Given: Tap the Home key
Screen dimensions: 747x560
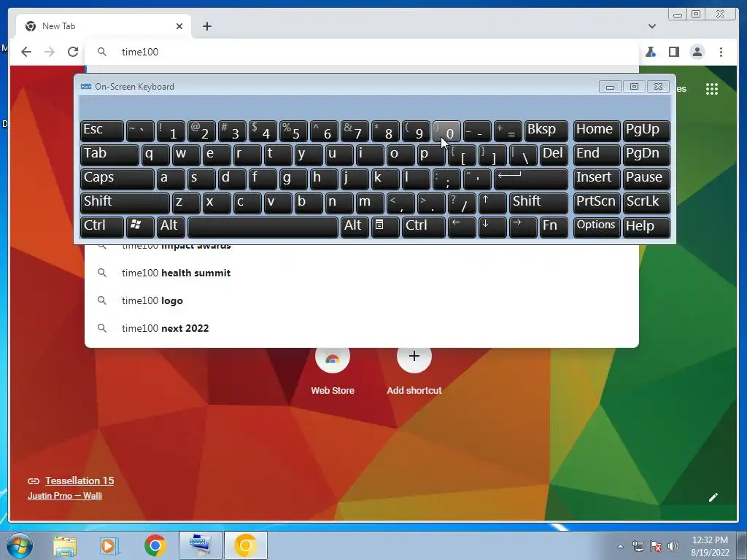Looking at the screenshot, I should tap(597, 131).
